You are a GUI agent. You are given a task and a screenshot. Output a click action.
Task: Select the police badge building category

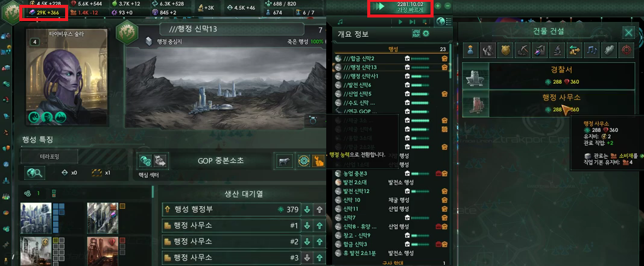[505, 50]
